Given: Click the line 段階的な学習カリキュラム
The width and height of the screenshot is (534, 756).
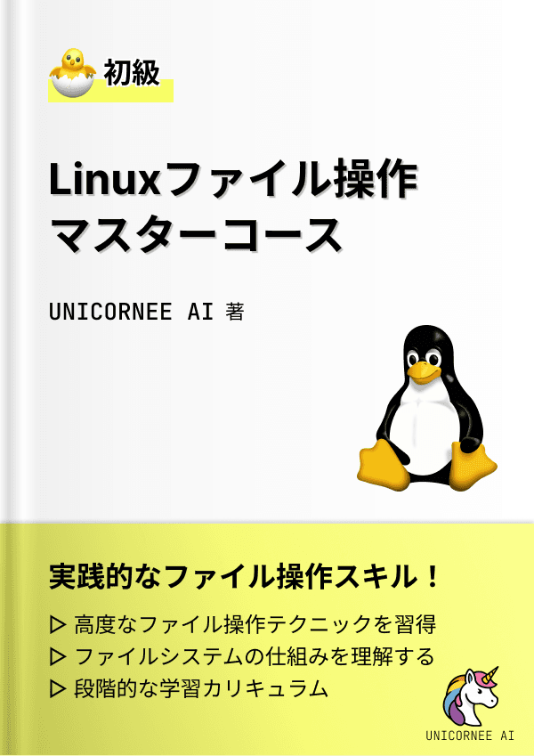Looking at the screenshot, I should point(201,688).
